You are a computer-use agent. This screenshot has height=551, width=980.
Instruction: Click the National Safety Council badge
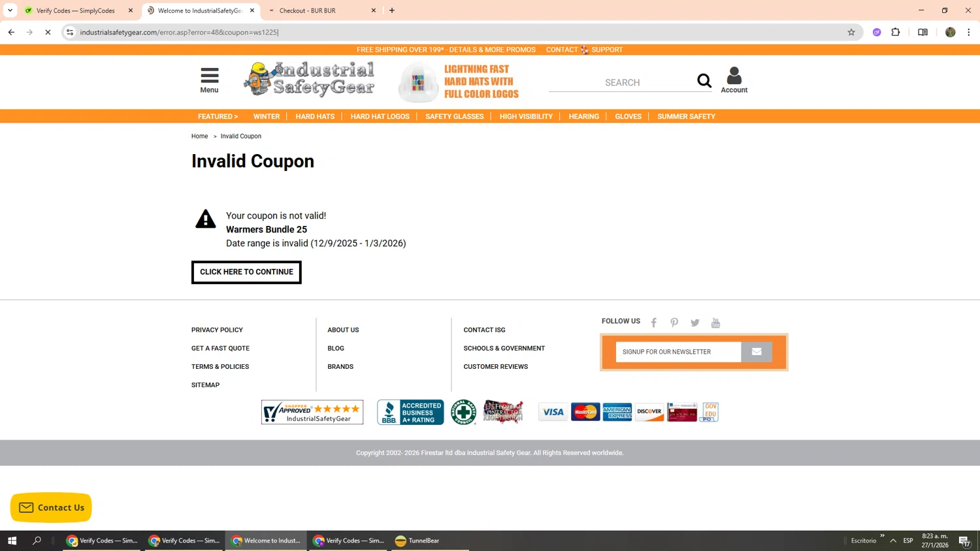463,412
